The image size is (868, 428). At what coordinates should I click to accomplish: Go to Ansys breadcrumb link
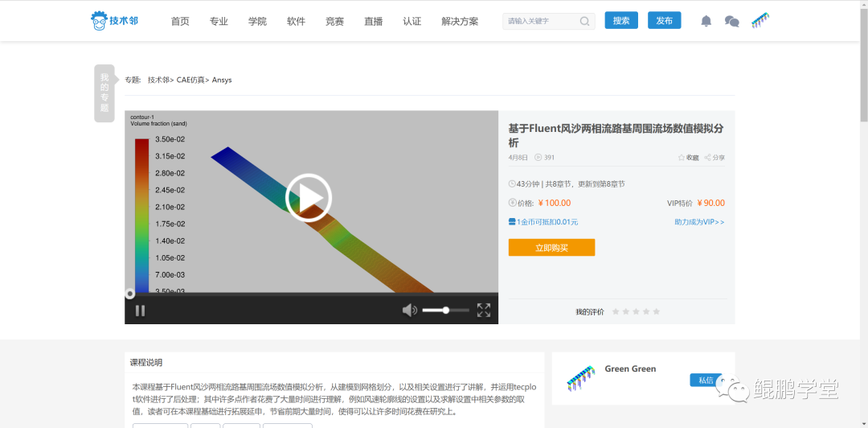point(222,80)
